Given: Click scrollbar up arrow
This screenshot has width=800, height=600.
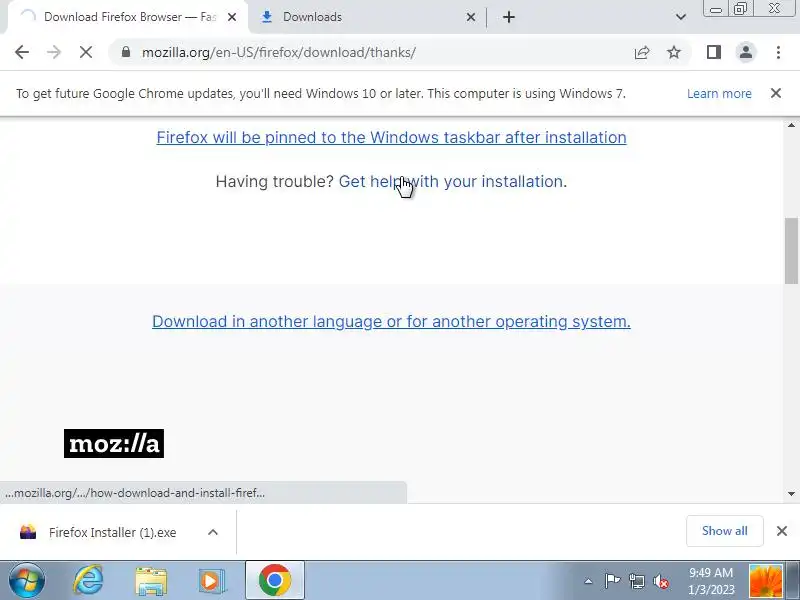Looking at the screenshot, I should pyautogui.click(x=791, y=125).
